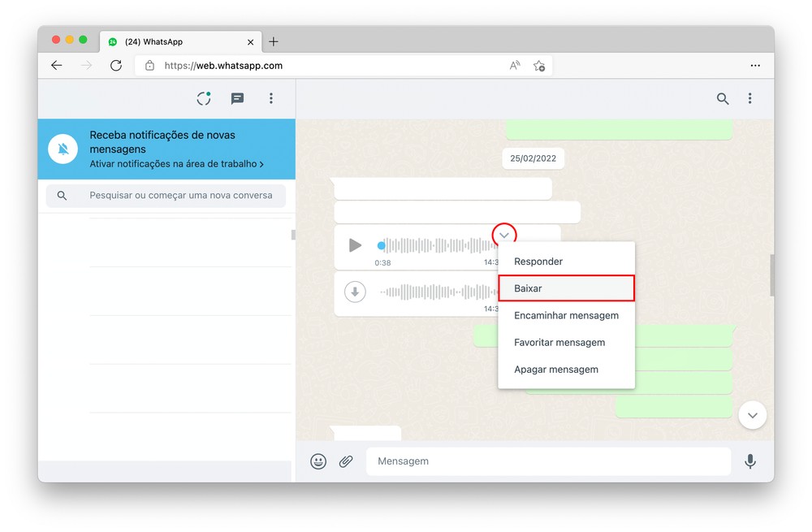The height and width of the screenshot is (532, 812).
Task: Open the voice message dropdown chevron
Action: tap(504, 236)
